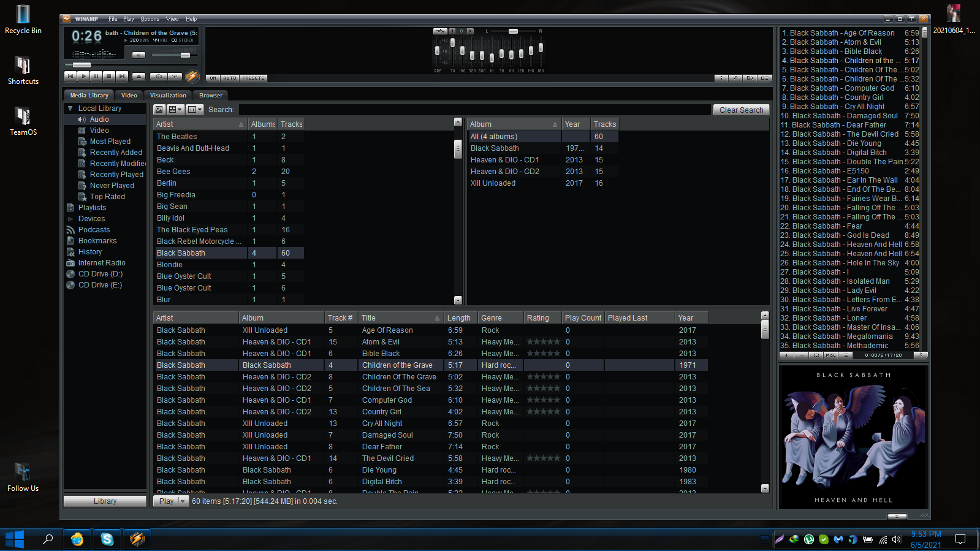Stop playback with the Stop button

click(109, 77)
